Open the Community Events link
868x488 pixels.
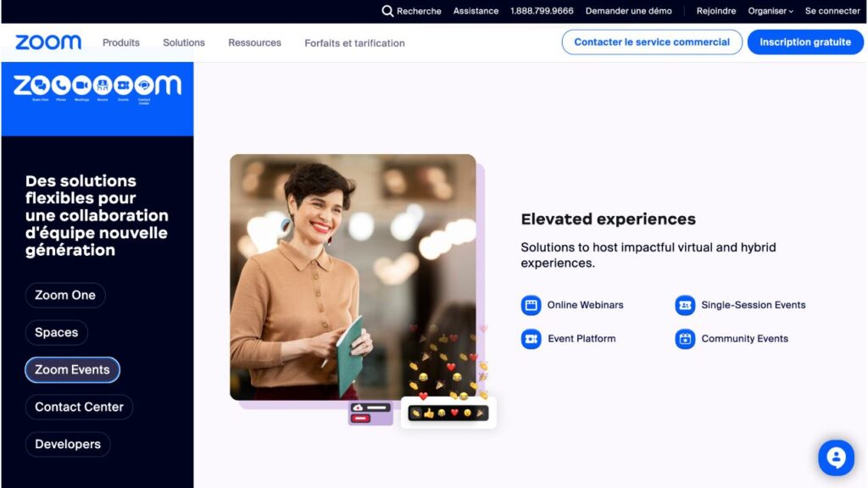click(744, 339)
